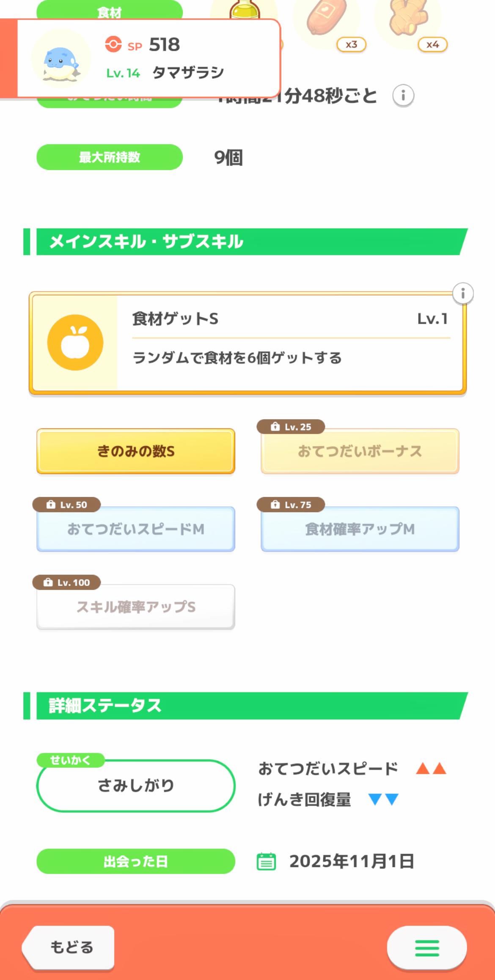Tap the さみしがり nature box
The height and width of the screenshot is (980, 495).
click(136, 785)
